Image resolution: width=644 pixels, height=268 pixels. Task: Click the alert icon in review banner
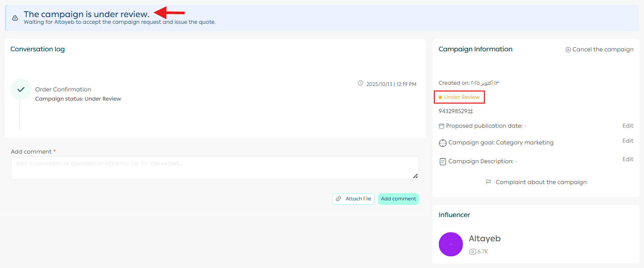pyautogui.click(x=15, y=18)
